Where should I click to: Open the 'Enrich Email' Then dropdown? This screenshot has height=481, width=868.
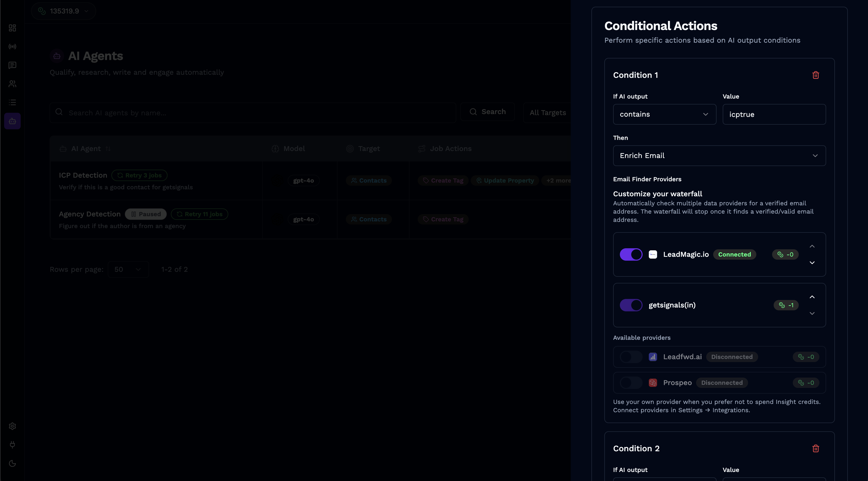point(719,155)
